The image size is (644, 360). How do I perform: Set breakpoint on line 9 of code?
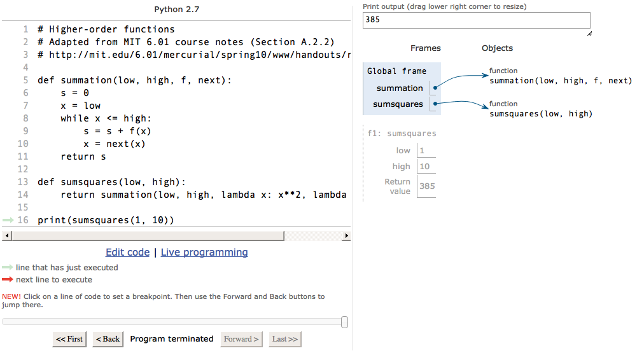[118, 131]
